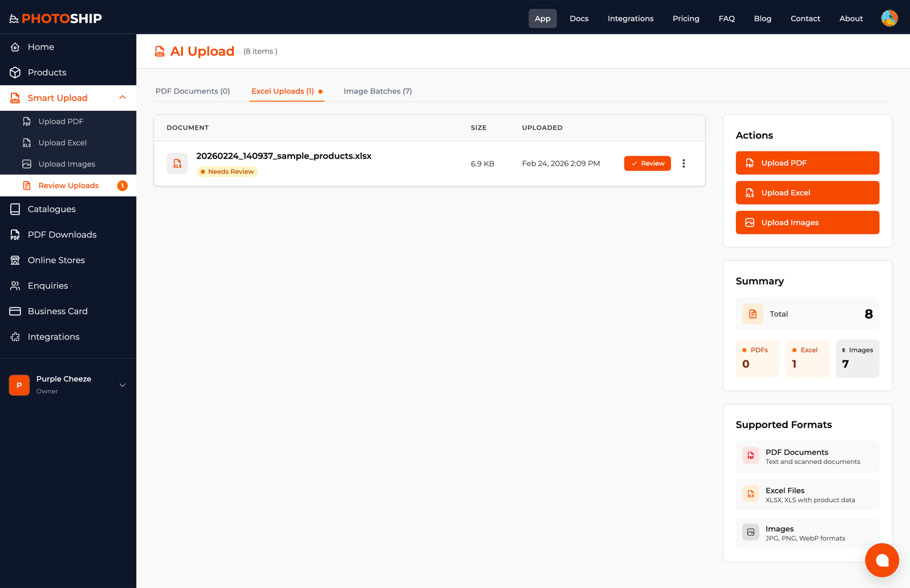Open the PDF Documents tab

pos(193,91)
